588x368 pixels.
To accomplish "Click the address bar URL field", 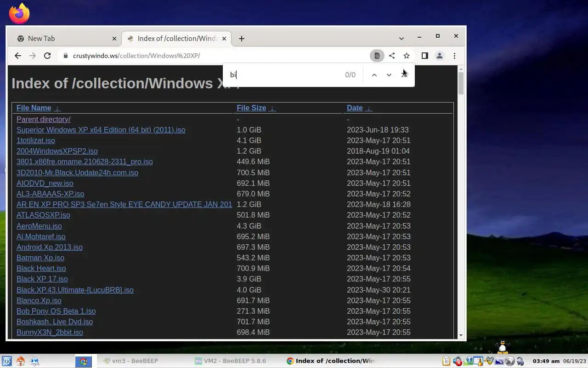I will [x=216, y=56].
